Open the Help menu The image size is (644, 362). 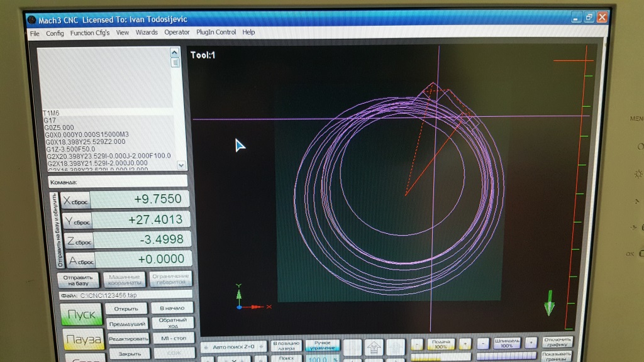248,31
